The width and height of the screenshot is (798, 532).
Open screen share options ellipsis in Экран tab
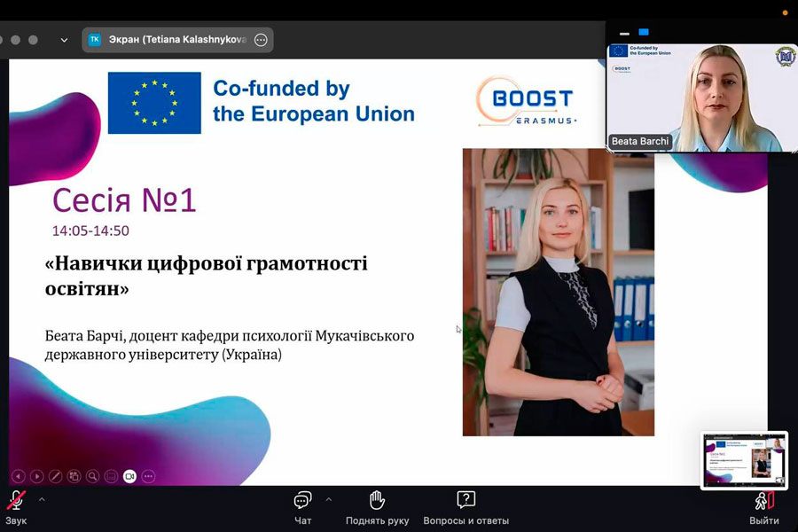(261, 40)
